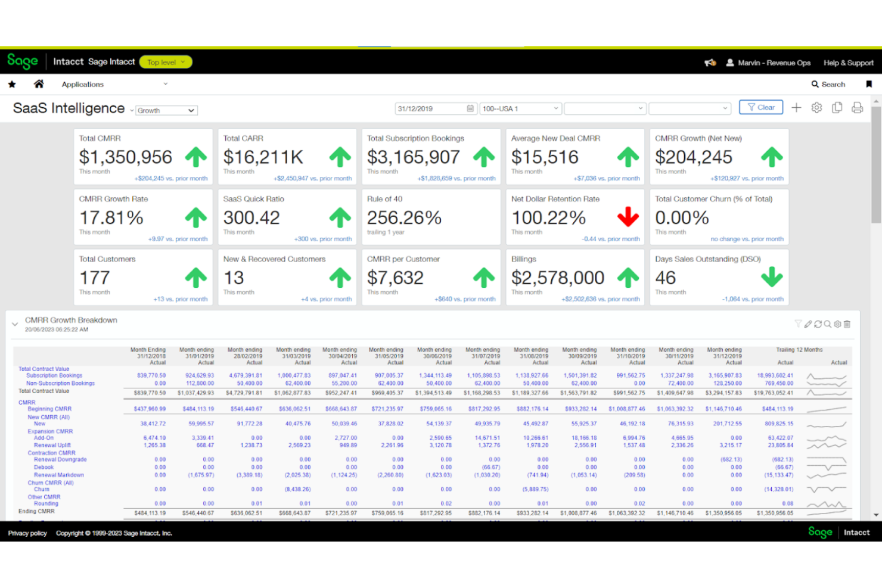Open the Renewal Markdown row link
The image size is (882, 588).
pos(59,475)
